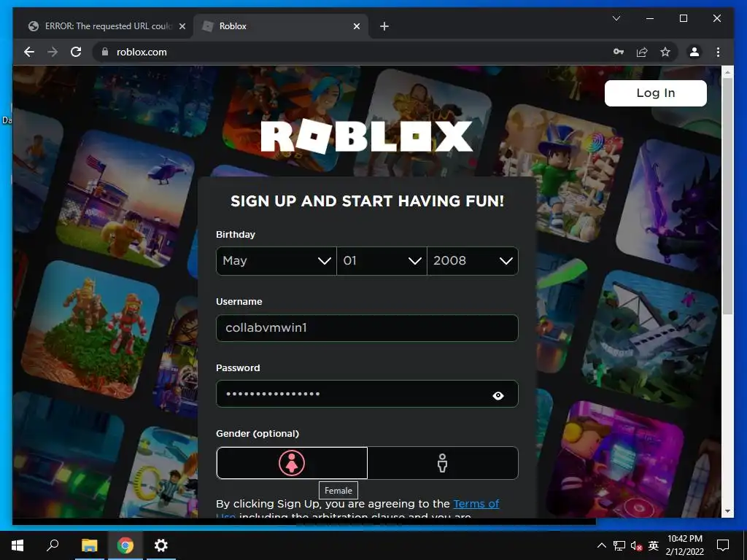Reload the Roblox page

(x=76, y=52)
